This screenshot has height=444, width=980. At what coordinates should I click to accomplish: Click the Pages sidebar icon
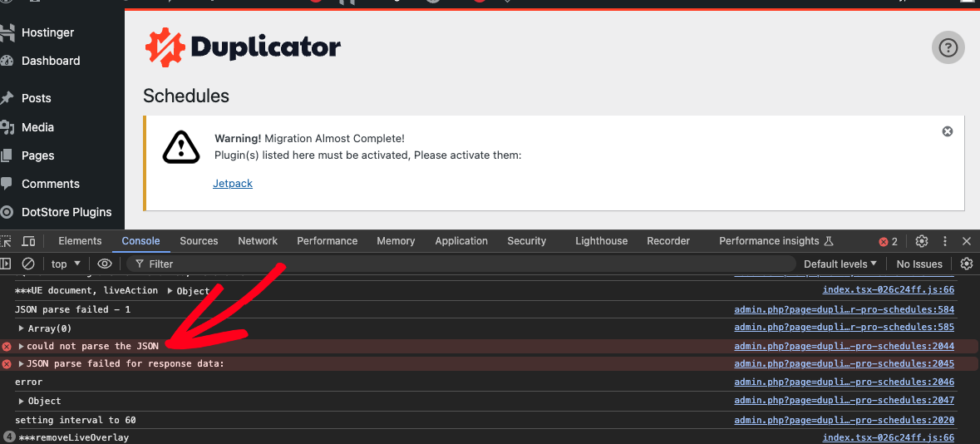(7, 155)
